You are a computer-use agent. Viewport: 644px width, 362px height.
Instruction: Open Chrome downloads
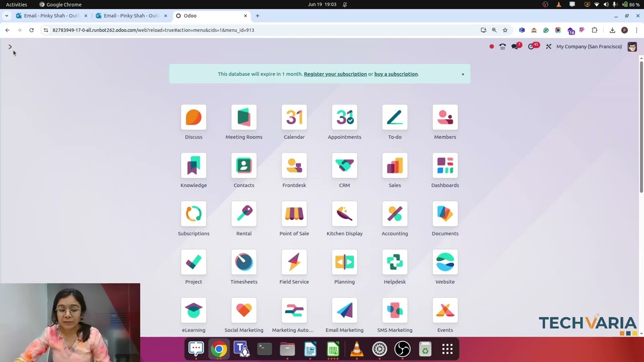[612, 30]
